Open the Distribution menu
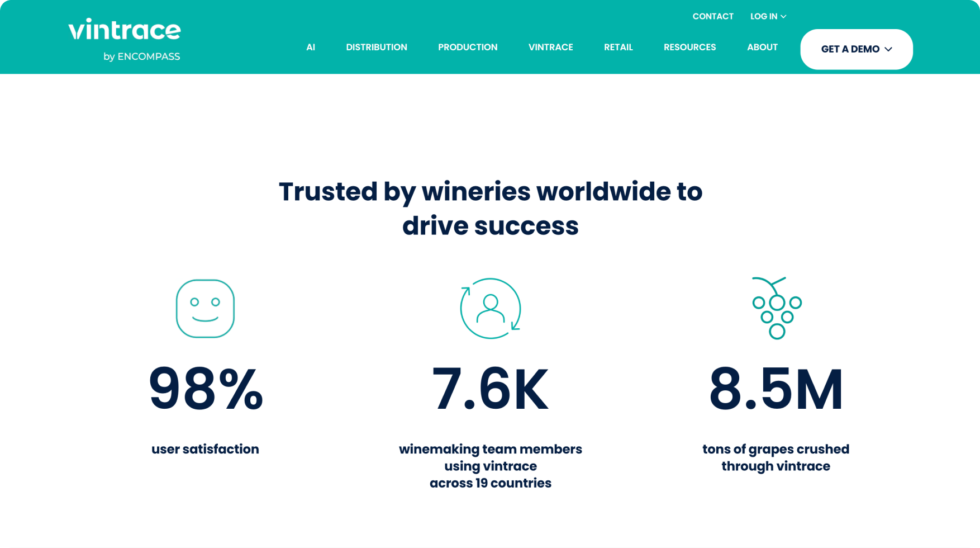Screen dimensions: 980x548 [x=377, y=47]
